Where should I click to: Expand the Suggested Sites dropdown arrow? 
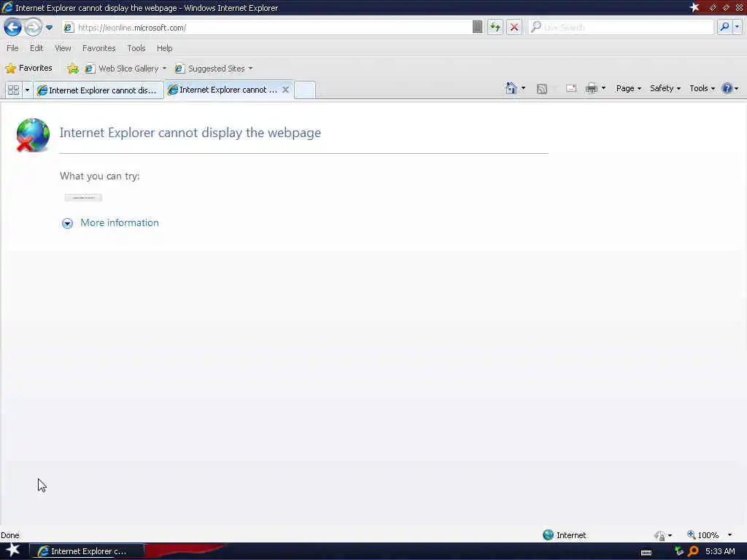point(251,69)
